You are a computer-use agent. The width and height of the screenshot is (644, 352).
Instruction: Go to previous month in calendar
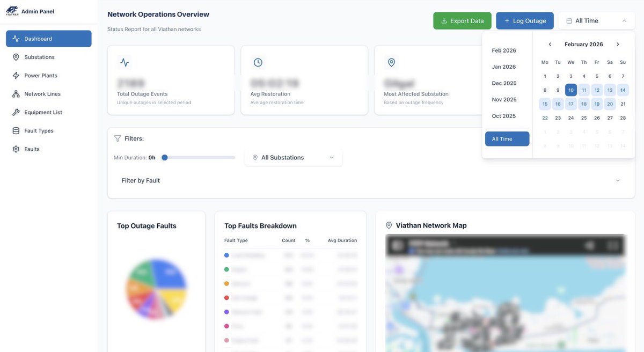point(550,45)
